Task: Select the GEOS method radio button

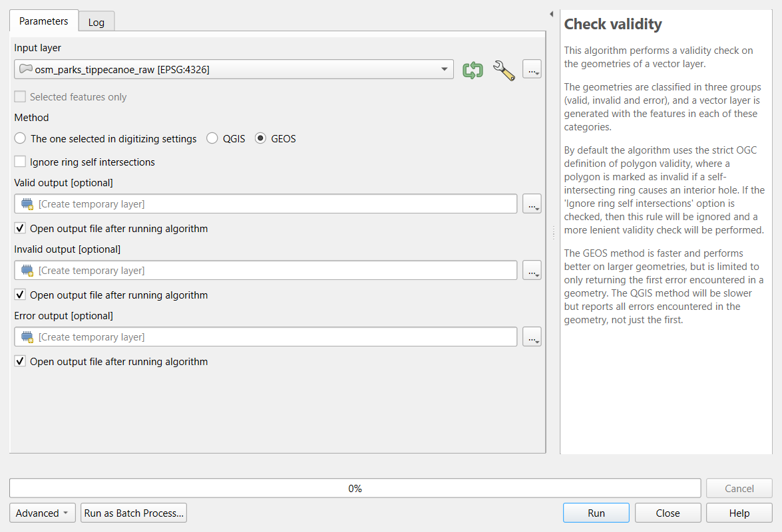Action: [x=260, y=138]
